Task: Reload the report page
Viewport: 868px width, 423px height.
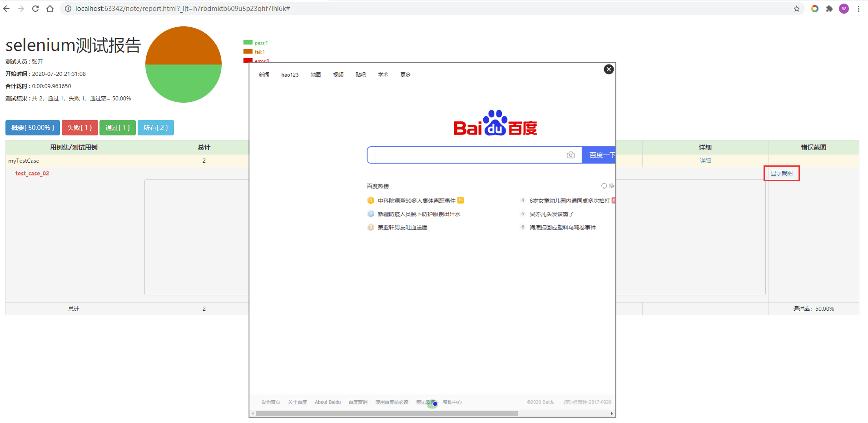Action: coord(35,9)
